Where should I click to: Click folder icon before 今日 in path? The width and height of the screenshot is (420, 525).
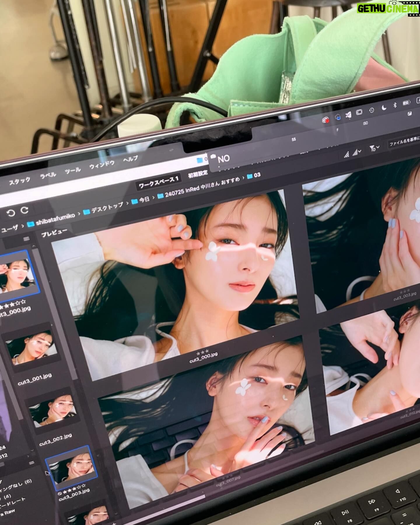pos(134,201)
